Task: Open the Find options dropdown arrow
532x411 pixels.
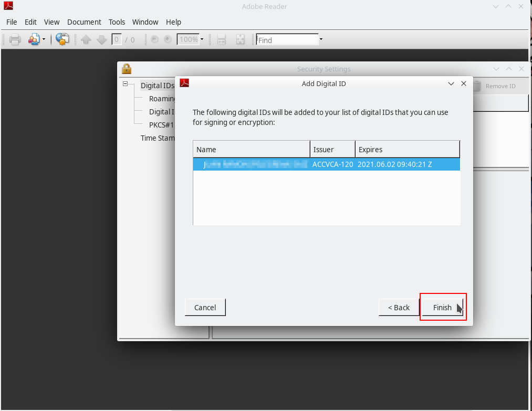Action: click(x=321, y=39)
